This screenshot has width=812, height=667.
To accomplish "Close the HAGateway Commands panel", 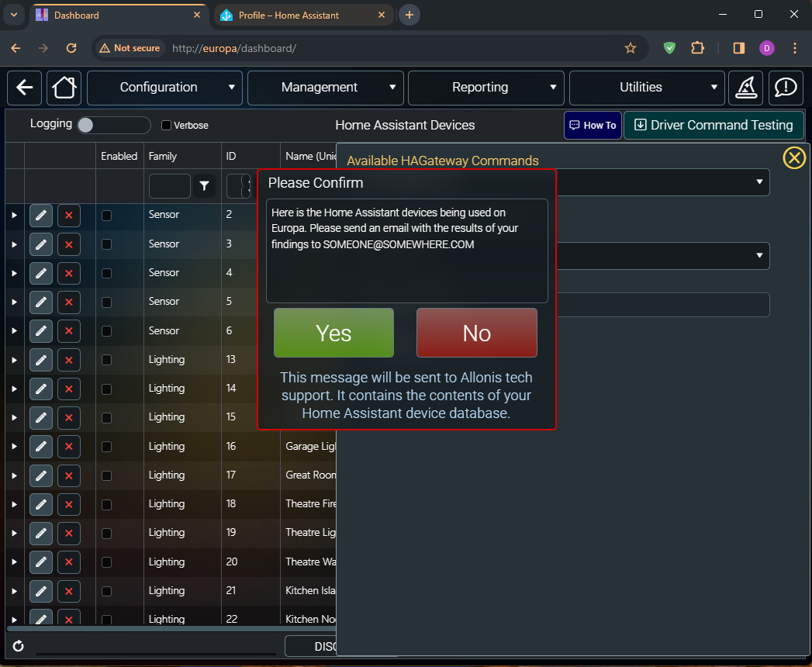I will pos(794,158).
